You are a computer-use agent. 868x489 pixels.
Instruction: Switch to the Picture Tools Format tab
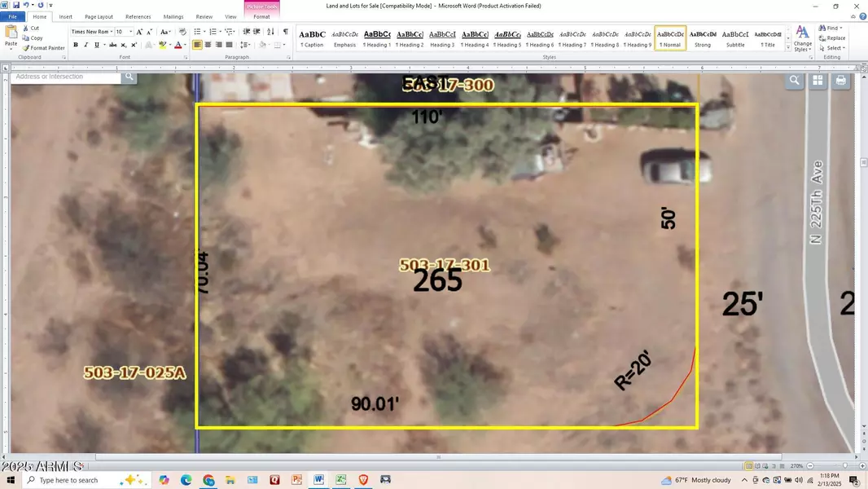click(261, 16)
